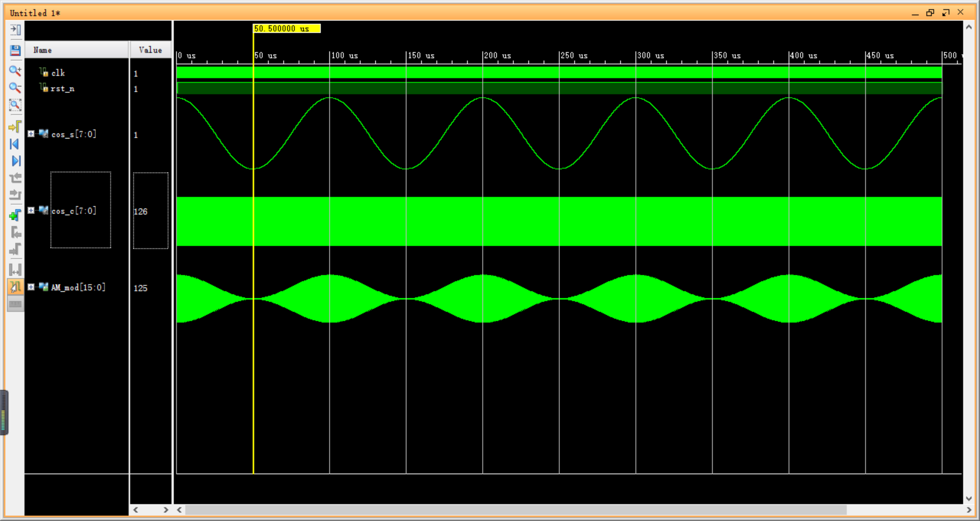This screenshot has width=980, height=521.
Task: Jump to cursor with Go To Cursor icon
Action: pyautogui.click(x=15, y=126)
